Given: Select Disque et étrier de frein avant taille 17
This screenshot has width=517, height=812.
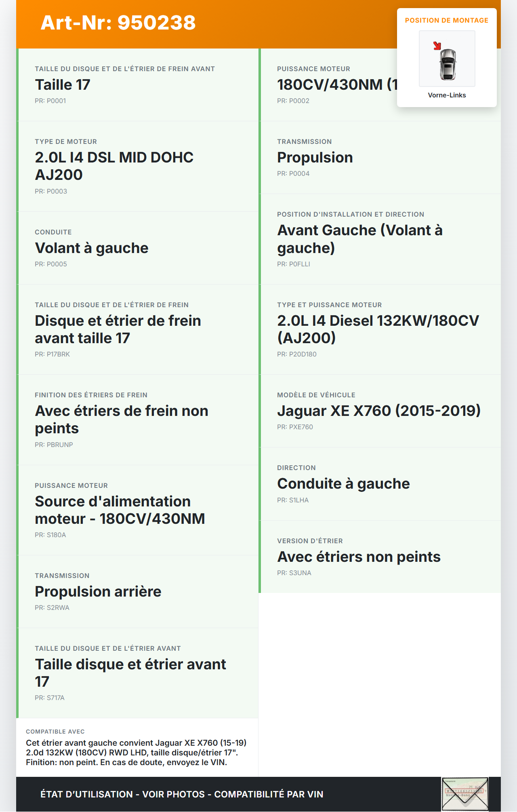Looking at the screenshot, I should tap(118, 329).
